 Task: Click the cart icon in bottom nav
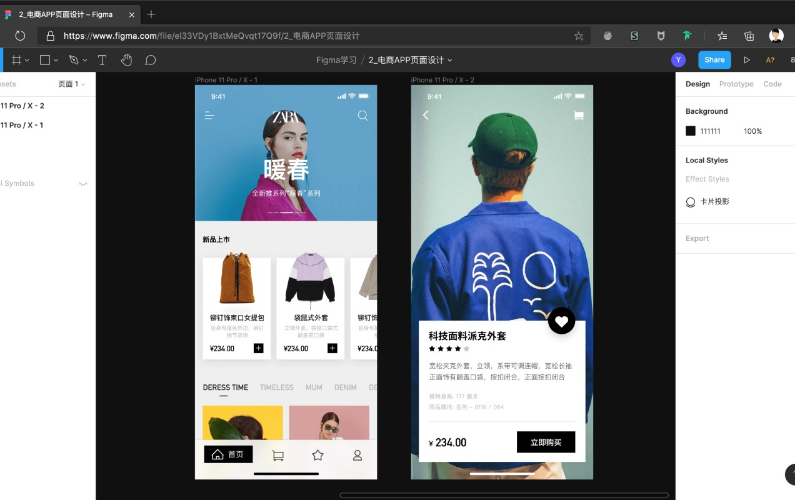pyautogui.click(x=278, y=455)
